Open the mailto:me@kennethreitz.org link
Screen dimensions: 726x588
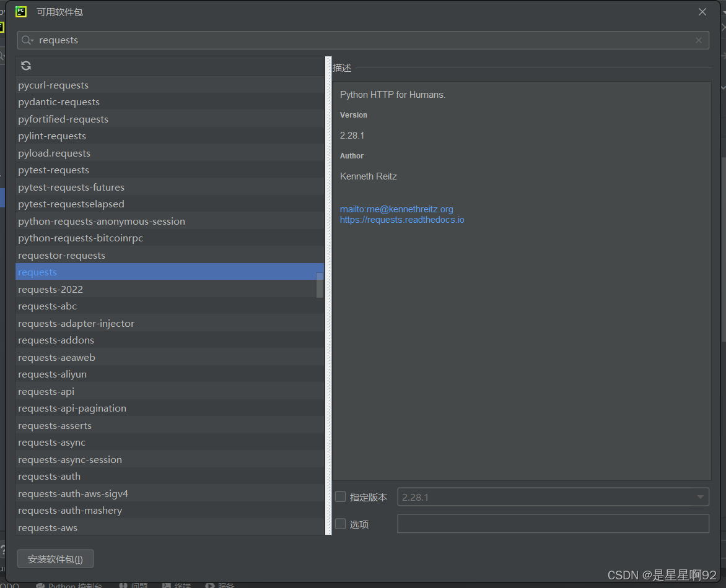(x=396, y=209)
